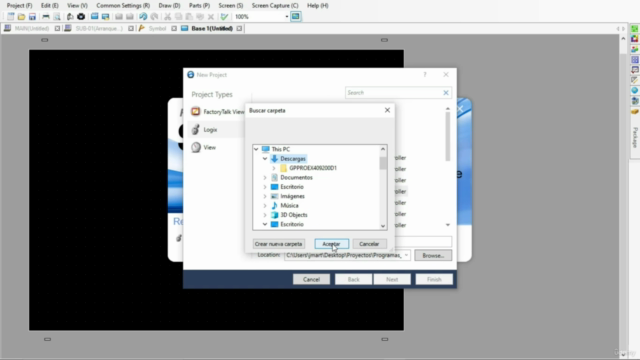
Task: Open the zoom 100% dropdown arrow
Action: (x=287, y=17)
